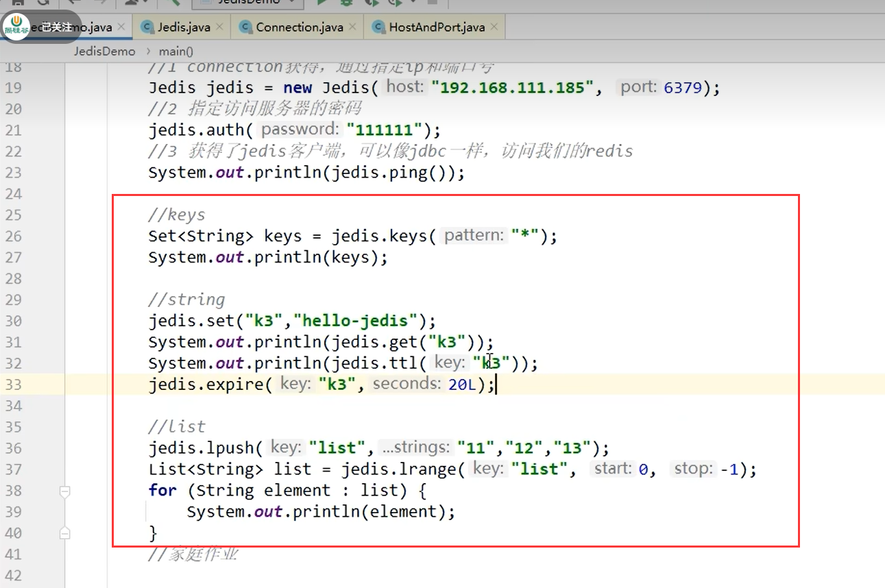Click the //keys comment line
Screen dimensions: 885x588
click(x=177, y=215)
